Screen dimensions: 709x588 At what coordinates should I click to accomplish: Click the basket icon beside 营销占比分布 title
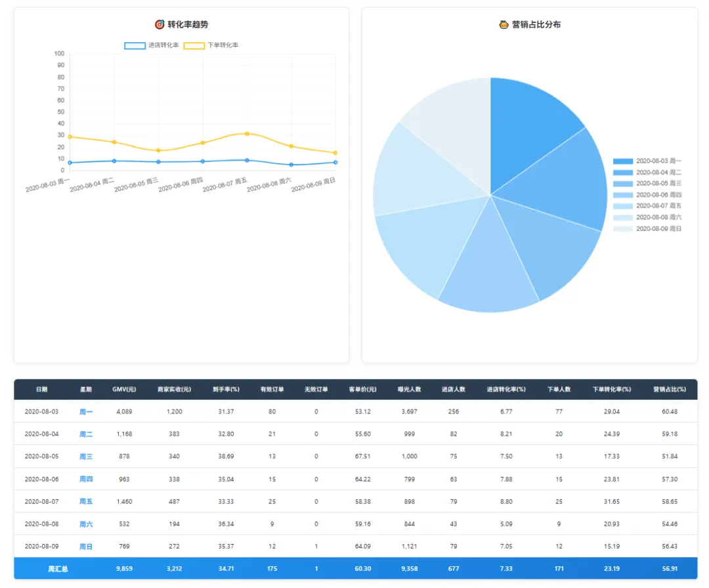click(x=504, y=24)
